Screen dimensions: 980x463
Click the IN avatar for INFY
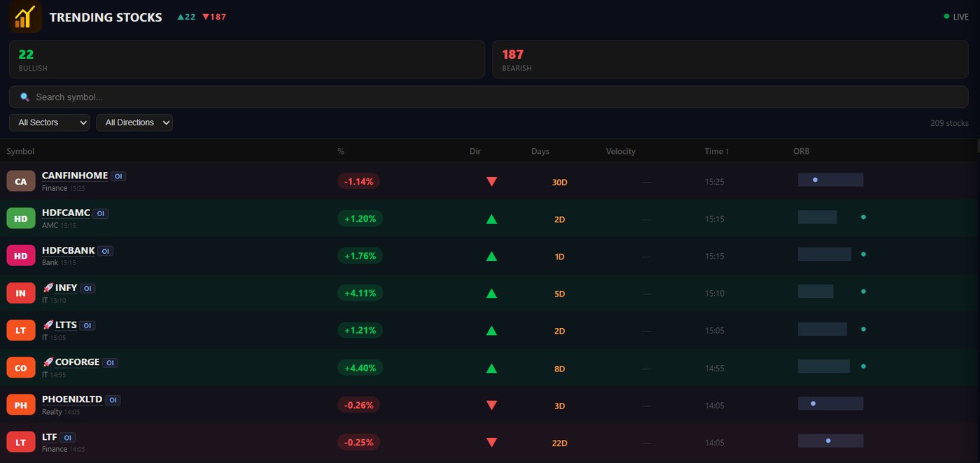point(21,293)
